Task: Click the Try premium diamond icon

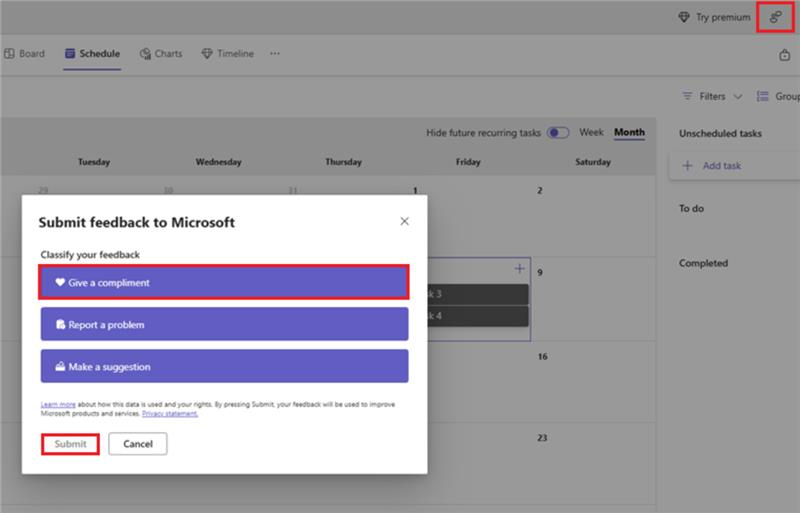Action: pos(684,17)
